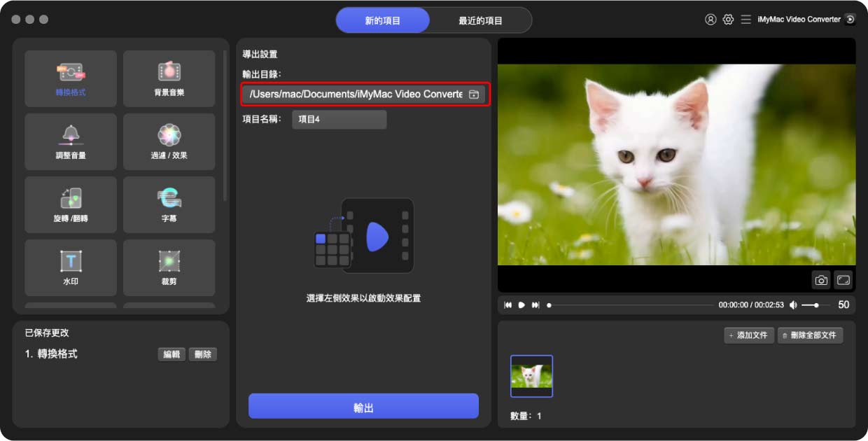This screenshot has width=868, height=441.
Task: Open the hamburger menu icon
Action: (746, 20)
